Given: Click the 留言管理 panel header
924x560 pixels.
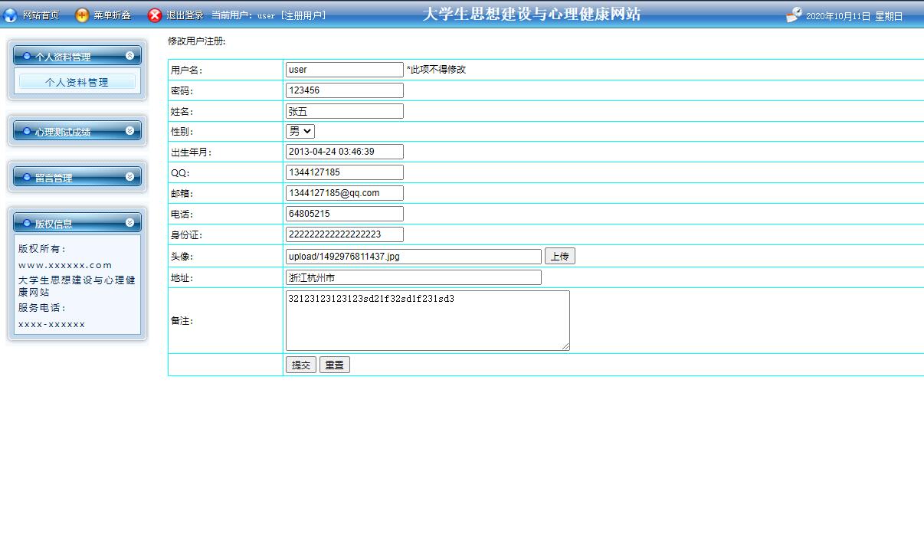Looking at the screenshot, I should pos(77,177).
